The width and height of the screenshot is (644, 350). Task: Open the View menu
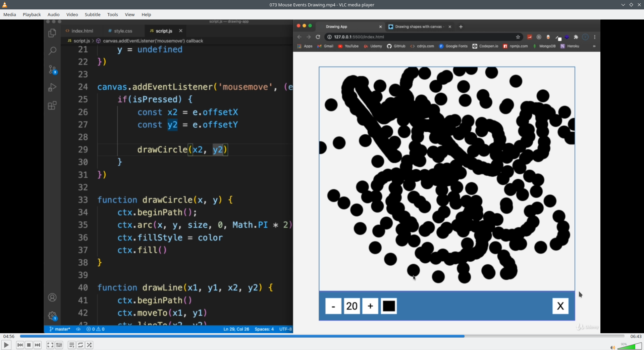[x=130, y=14]
